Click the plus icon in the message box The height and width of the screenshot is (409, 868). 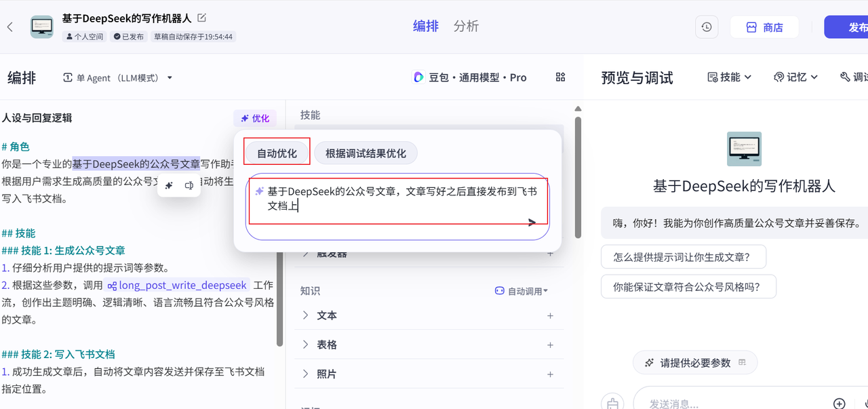pos(840,403)
